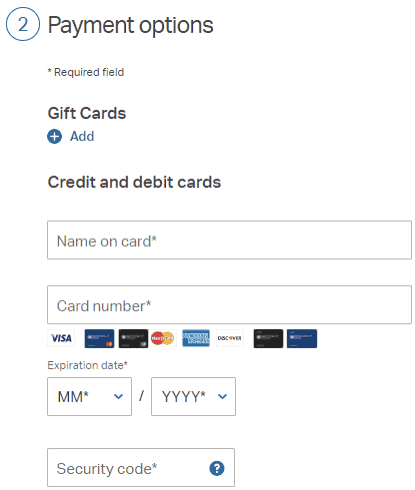The image size is (415, 490).
Task: Click the step 2 circle indicator
Action: (23, 24)
